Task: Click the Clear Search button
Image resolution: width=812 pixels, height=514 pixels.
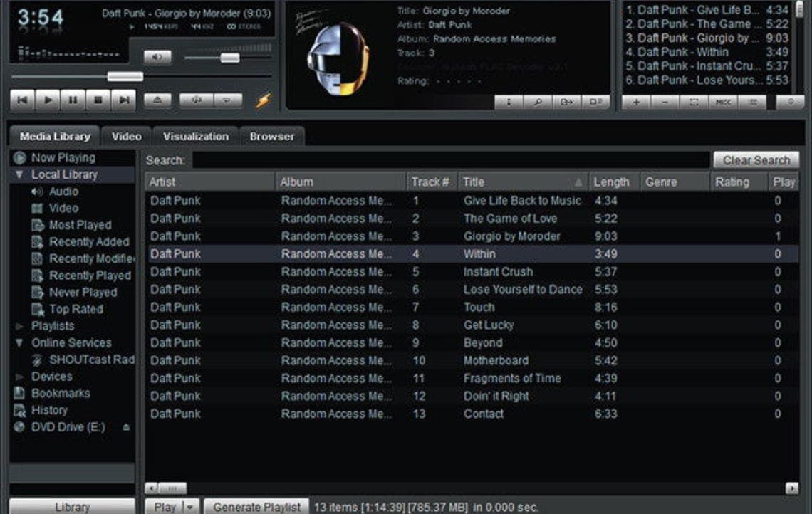Action: [756, 160]
